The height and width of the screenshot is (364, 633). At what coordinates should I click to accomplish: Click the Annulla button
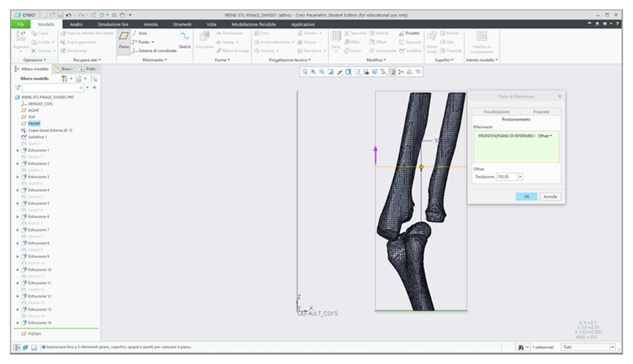pyautogui.click(x=550, y=197)
